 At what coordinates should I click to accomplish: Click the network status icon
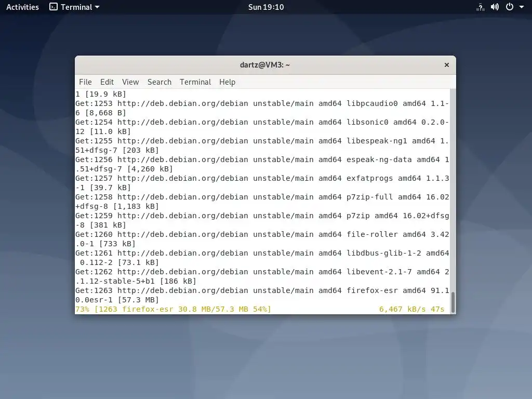click(481, 7)
